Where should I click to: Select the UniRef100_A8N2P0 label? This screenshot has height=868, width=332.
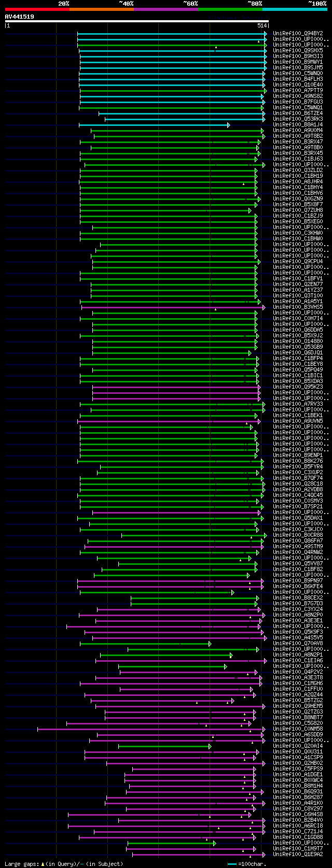point(298,615)
